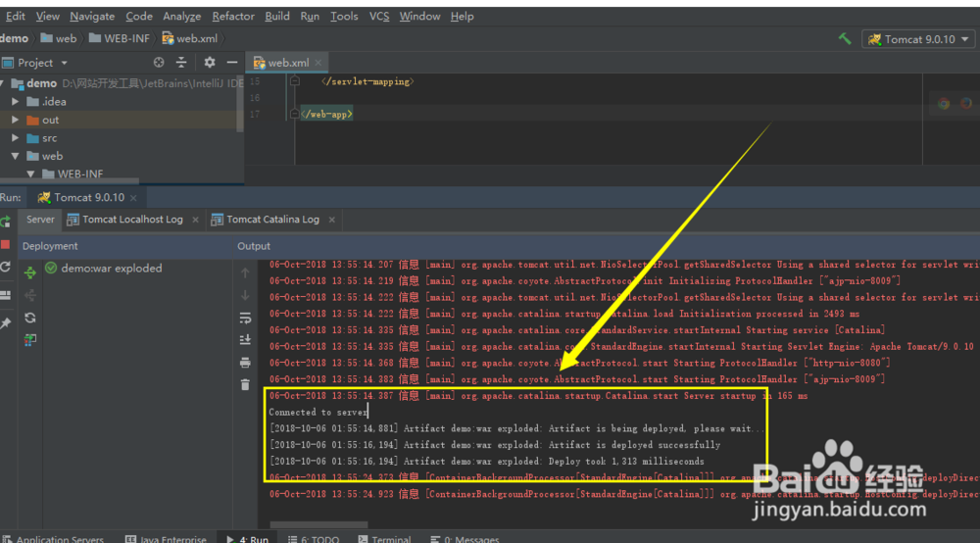Open the 0: Messages tool window
Screen dimensions: 980x543
click(x=465, y=539)
